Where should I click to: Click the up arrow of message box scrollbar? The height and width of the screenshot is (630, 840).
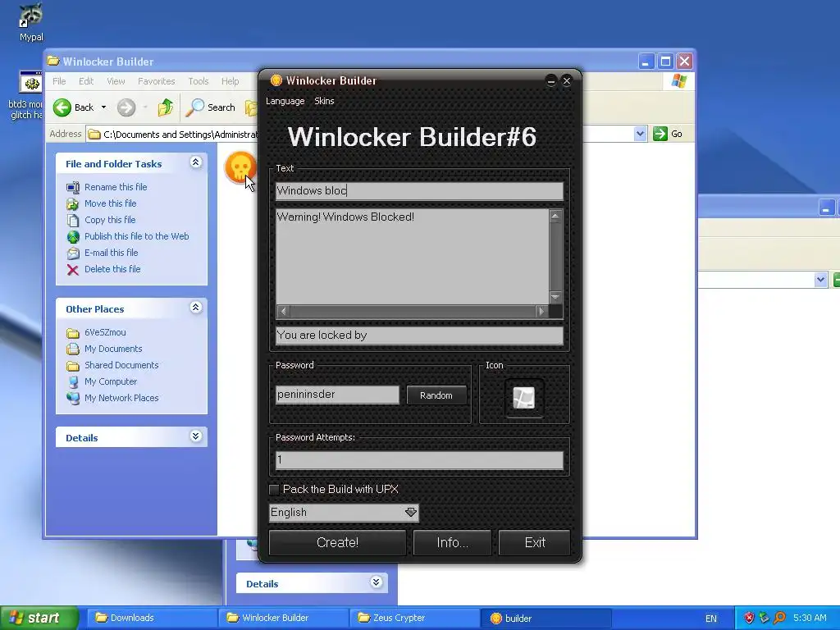pyautogui.click(x=555, y=217)
